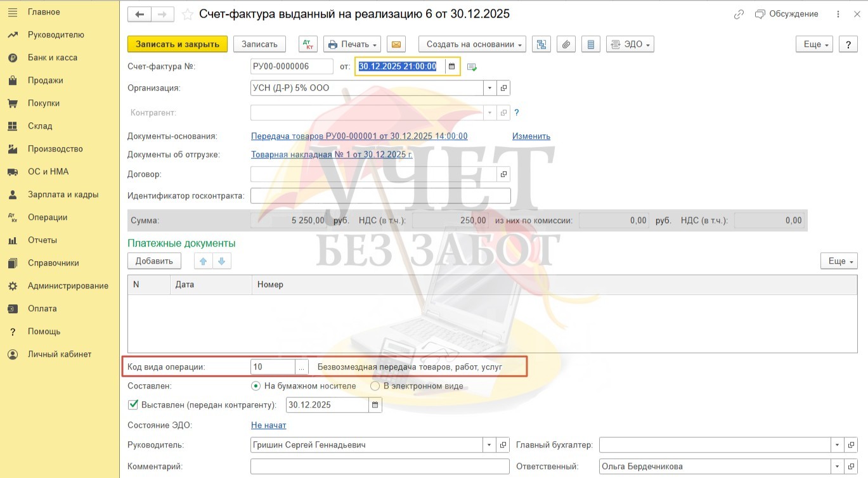Open the document list icon beside the paperclip
This screenshot has height=478, width=868.
click(591, 44)
